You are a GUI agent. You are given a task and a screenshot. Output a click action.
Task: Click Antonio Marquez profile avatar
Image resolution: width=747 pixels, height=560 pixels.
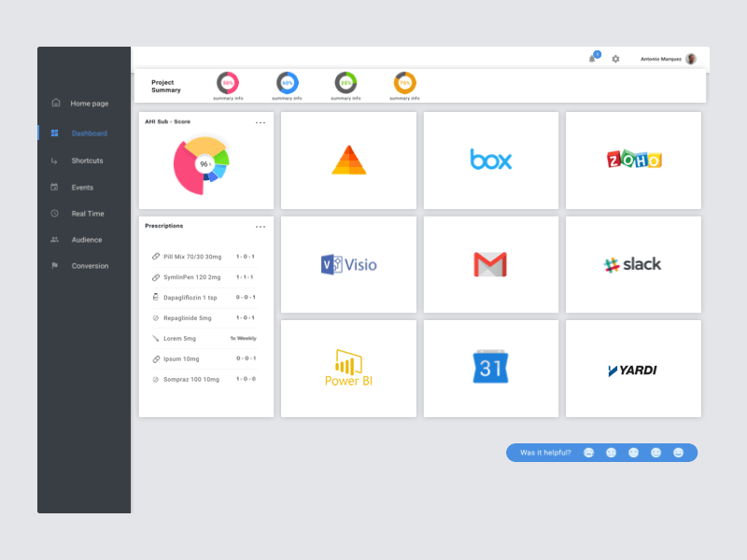point(690,57)
